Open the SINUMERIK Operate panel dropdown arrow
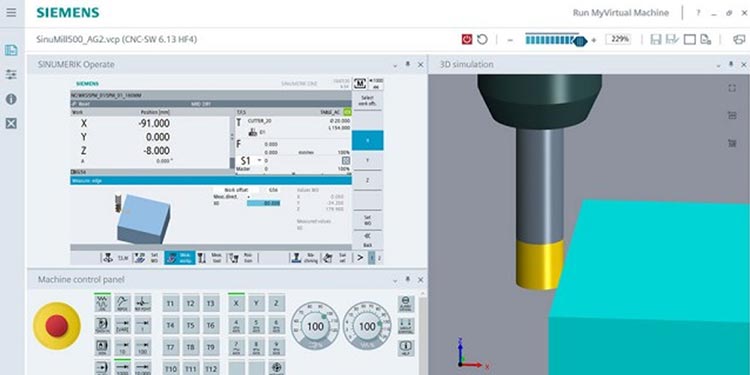 pyautogui.click(x=396, y=65)
